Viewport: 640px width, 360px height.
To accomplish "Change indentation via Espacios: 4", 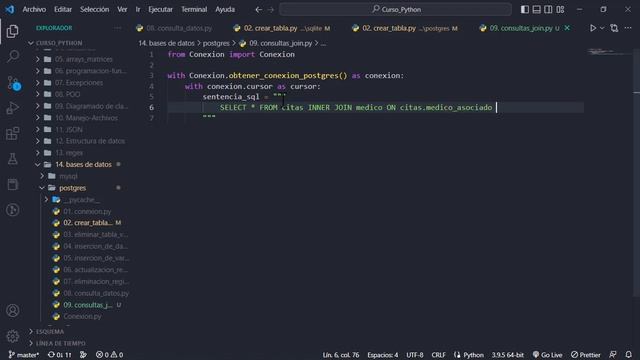I will (x=382, y=355).
